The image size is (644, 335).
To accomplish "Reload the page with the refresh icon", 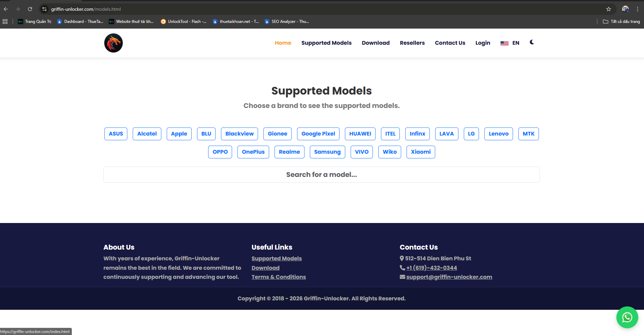I will coord(30,9).
